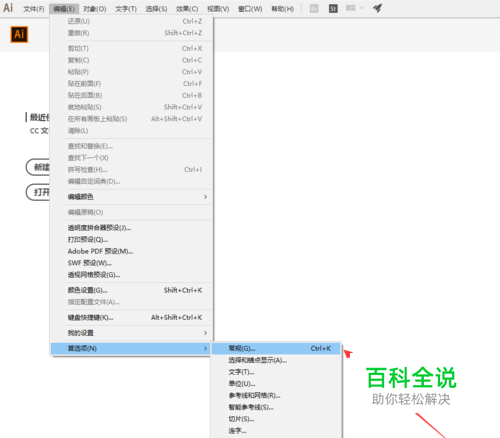Click the highlighted 首选项(N) entry
This screenshot has height=438, width=500.
131,349
